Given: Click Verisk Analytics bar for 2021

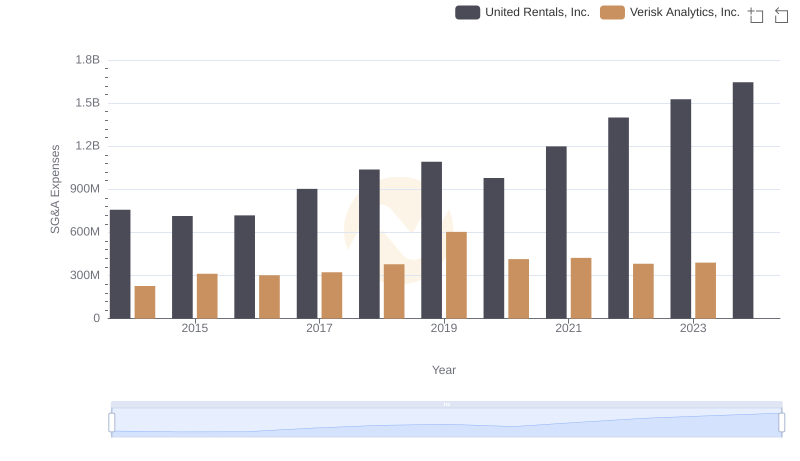Looking at the screenshot, I should [x=581, y=288].
